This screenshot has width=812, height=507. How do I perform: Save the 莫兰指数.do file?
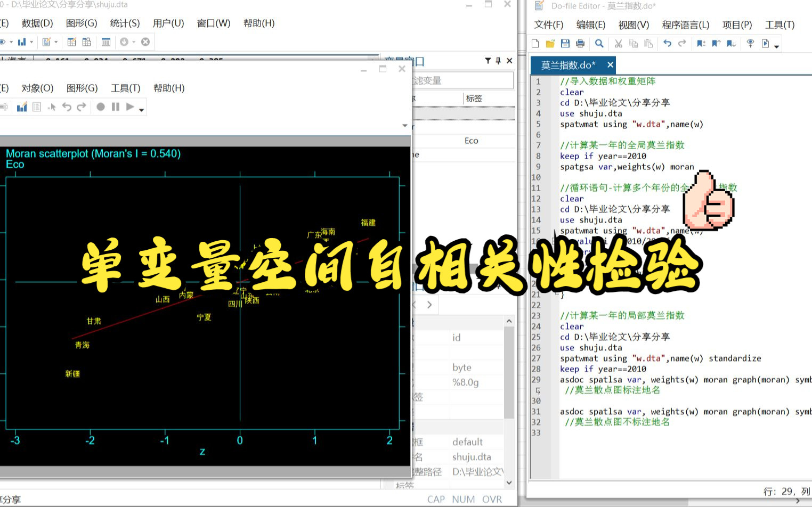pyautogui.click(x=565, y=43)
